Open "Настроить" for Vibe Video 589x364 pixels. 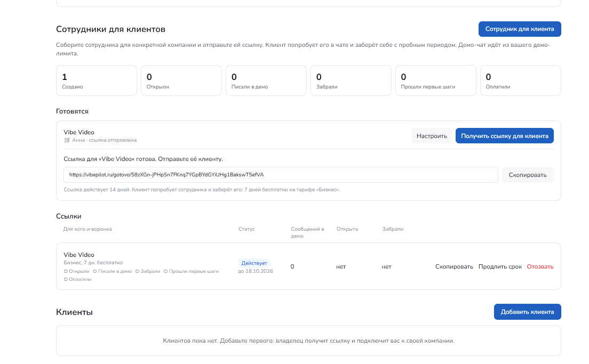432,136
